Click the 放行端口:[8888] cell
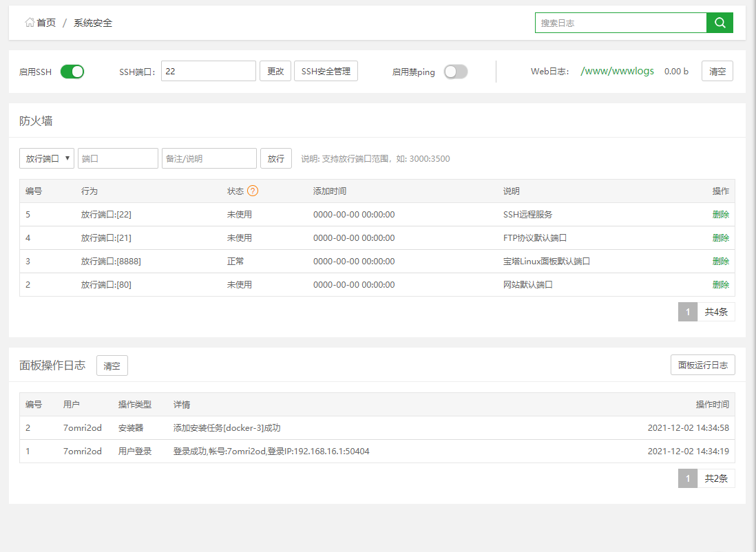The height and width of the screenshot is (552, 756). (x=111, y=262)
